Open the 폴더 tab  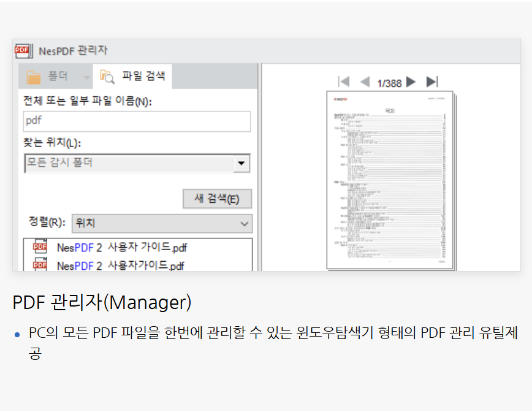tap(56, 76)
